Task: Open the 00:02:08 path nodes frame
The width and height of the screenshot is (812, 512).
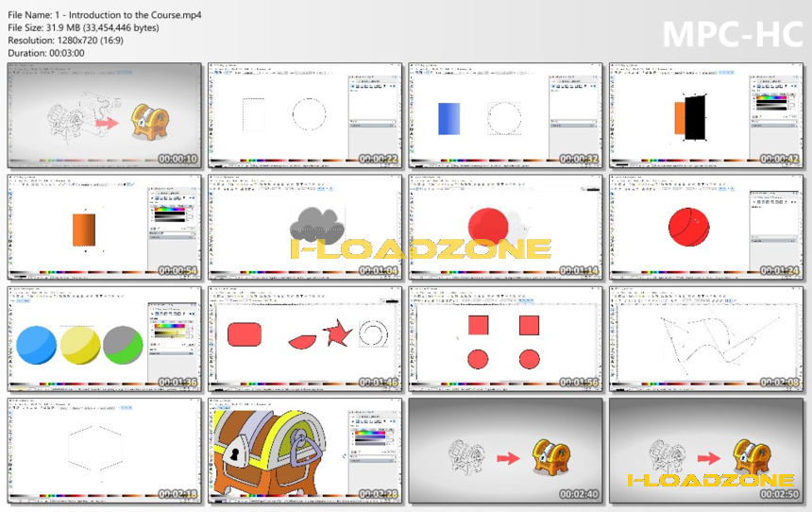Action: click(707, 339)
